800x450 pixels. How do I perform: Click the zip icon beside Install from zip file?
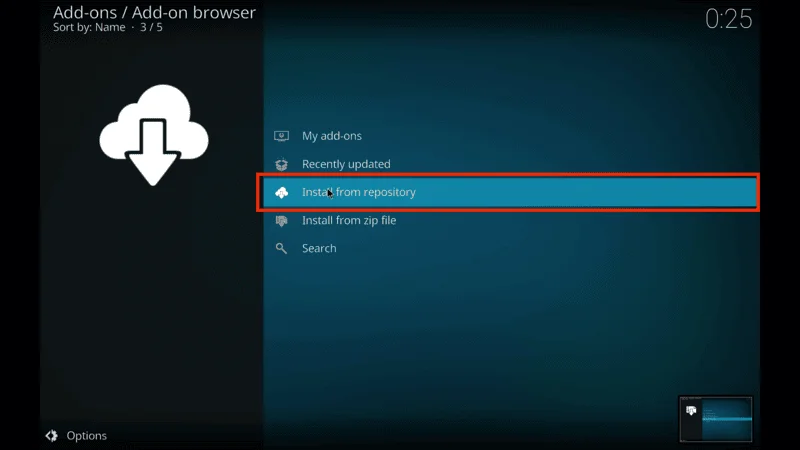coord(281,220)
